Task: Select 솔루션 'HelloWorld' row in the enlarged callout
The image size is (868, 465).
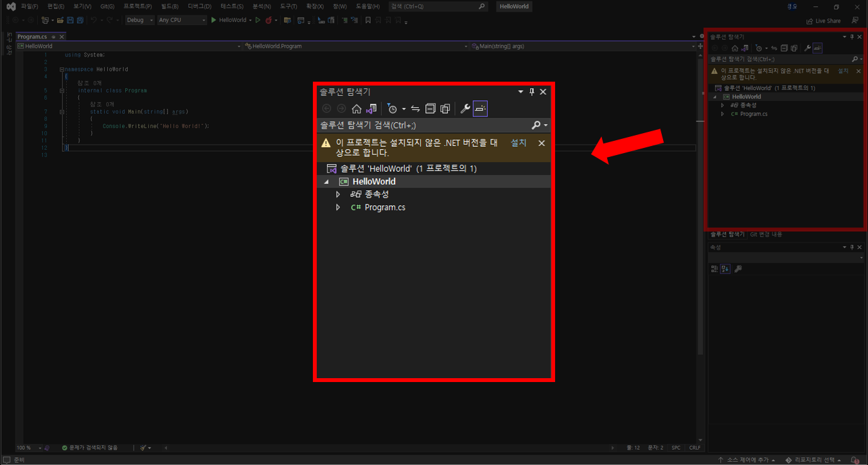Action: (x=434, y=169)
